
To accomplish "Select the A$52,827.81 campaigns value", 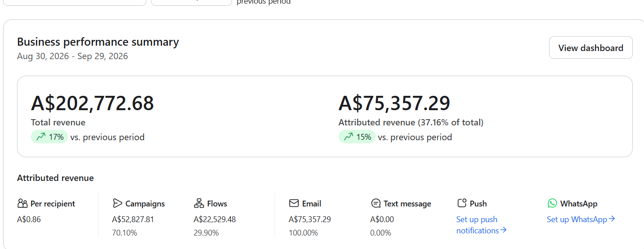I will coord(133,219).
